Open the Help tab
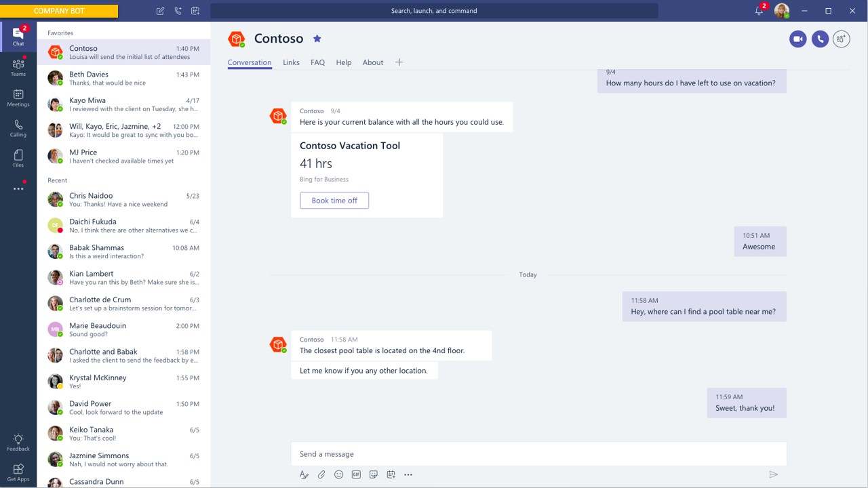Screen dimensions: 868x488 tap(344, 62)
